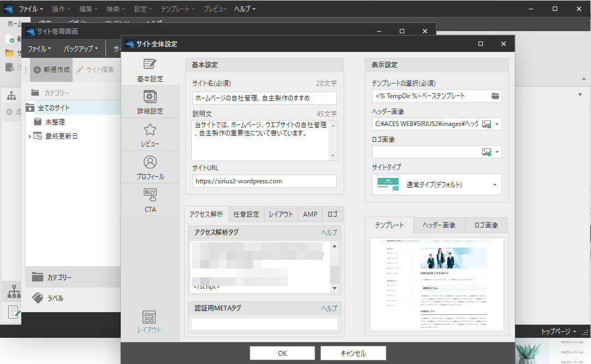Select 全てのサイト in the category tree
This screenshot has height=364, width=591.
tap(54, 108)
